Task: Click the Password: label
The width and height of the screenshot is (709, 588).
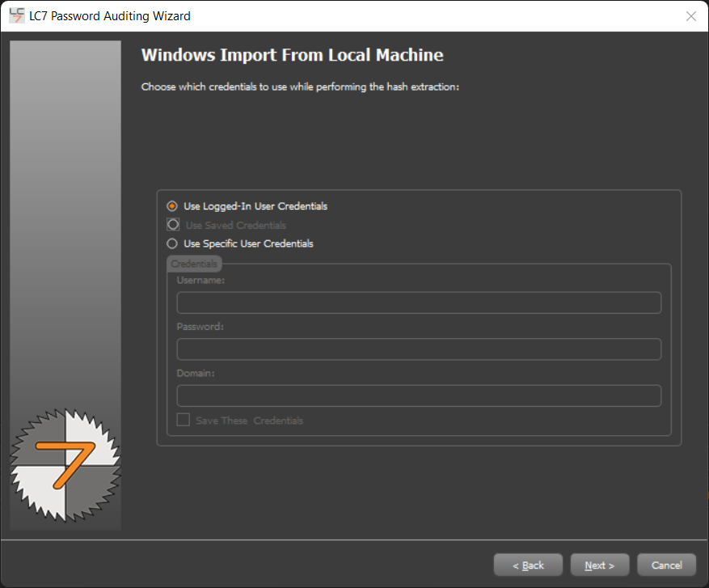Action: click(x=200, y=327)
